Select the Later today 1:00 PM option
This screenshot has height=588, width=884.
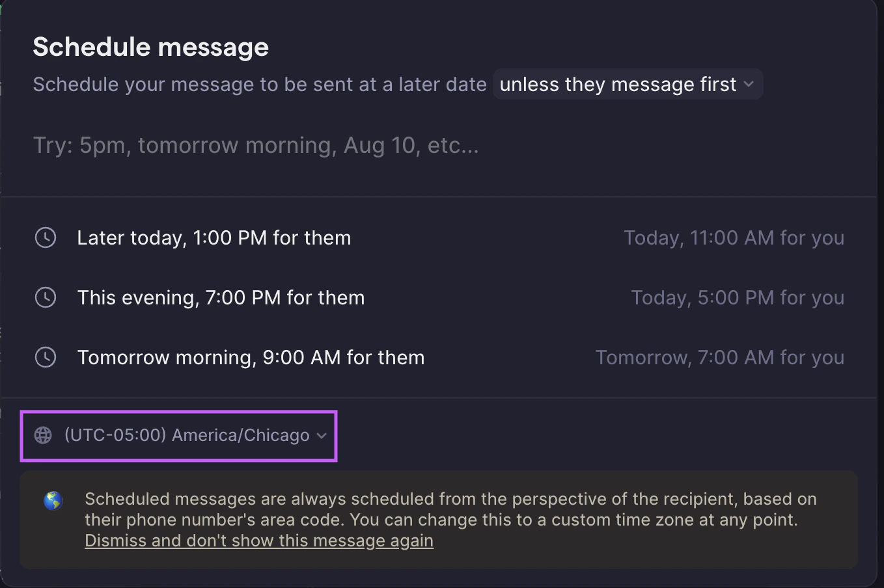click(x=215, y=237)
